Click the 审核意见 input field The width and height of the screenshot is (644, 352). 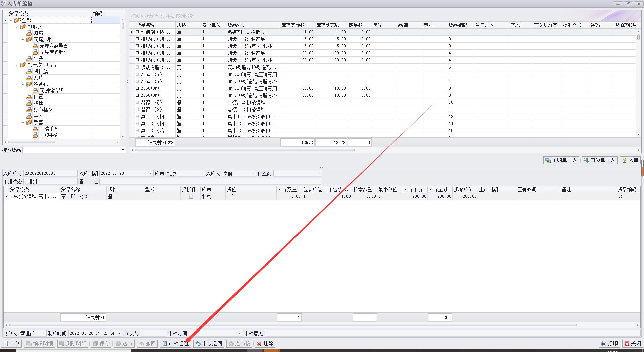[452, 333]
